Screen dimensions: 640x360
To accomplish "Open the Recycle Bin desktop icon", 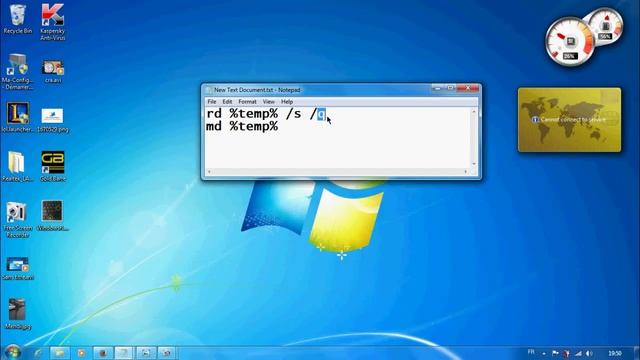I will coord(17,19).
